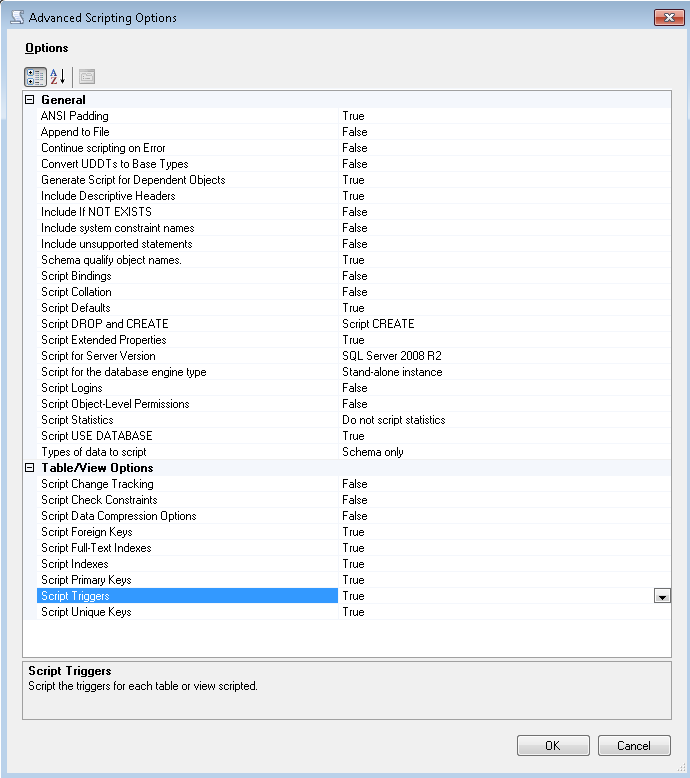
Task: Click the Schema only value field
Action: 373,452
